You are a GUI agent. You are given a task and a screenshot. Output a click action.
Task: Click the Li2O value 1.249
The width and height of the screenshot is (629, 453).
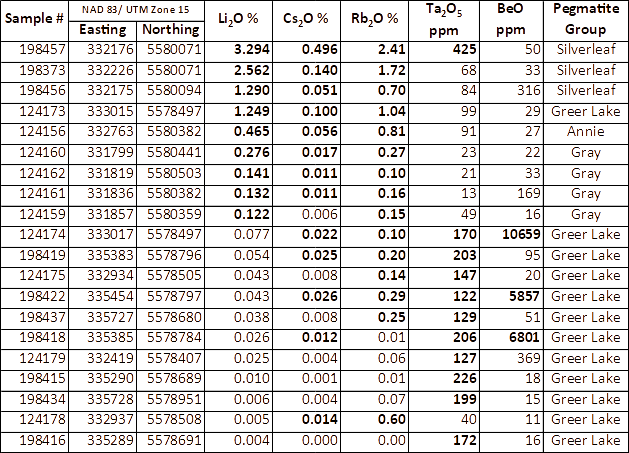coord(252,111)
